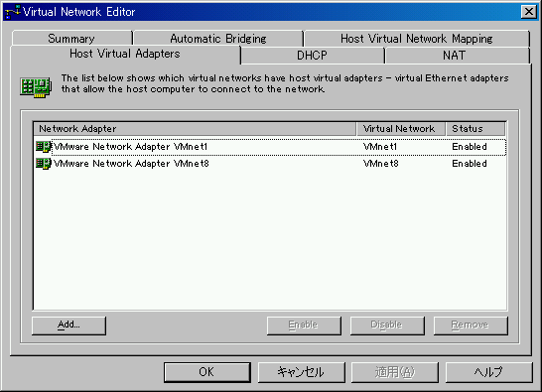Screen dimensions: 542x392
Task: Click the Disable button
Action: click(x=387, y=326)
